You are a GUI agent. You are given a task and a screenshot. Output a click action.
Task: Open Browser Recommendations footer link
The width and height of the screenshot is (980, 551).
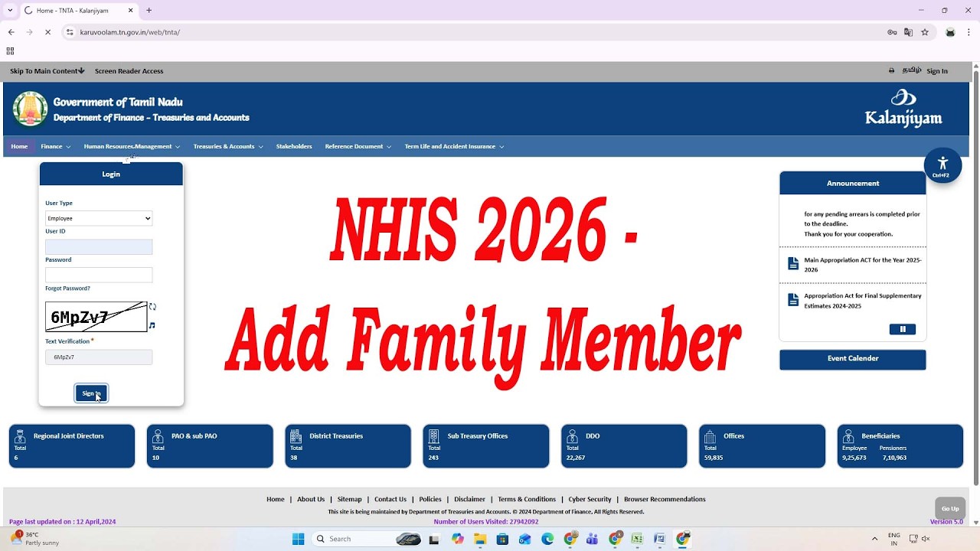[665, 499]
